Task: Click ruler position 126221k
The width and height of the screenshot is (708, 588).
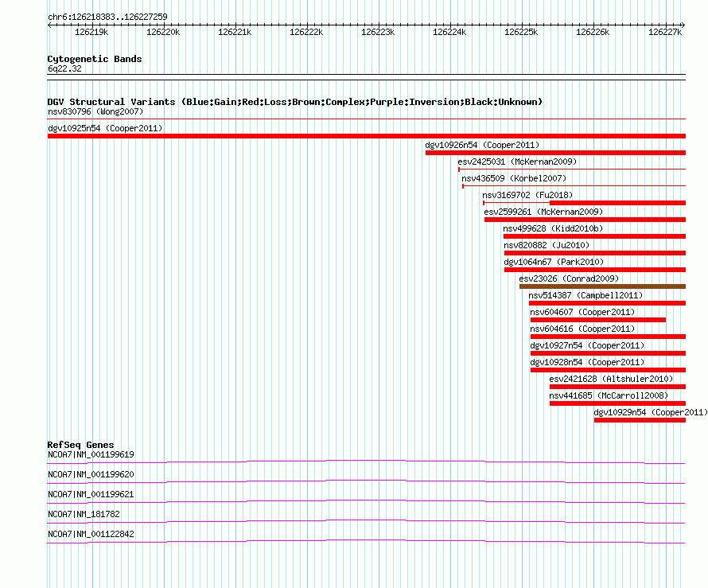Action: pyautogui.click(x=235, y=32)
